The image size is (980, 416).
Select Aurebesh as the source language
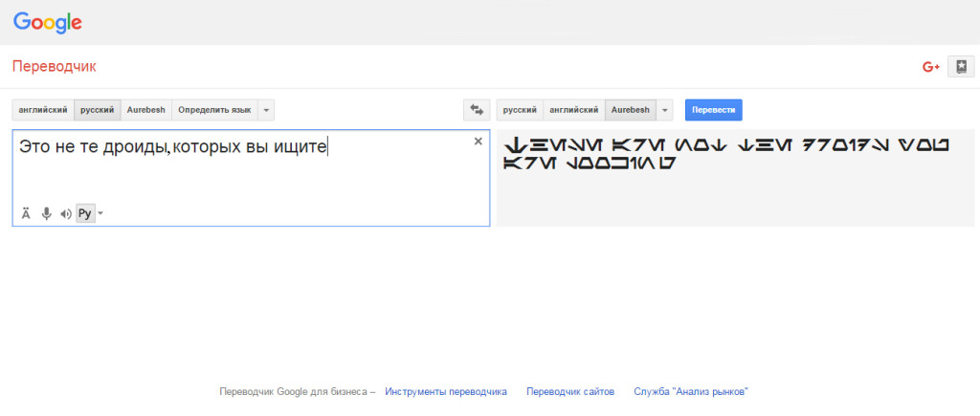coord(146,110)
